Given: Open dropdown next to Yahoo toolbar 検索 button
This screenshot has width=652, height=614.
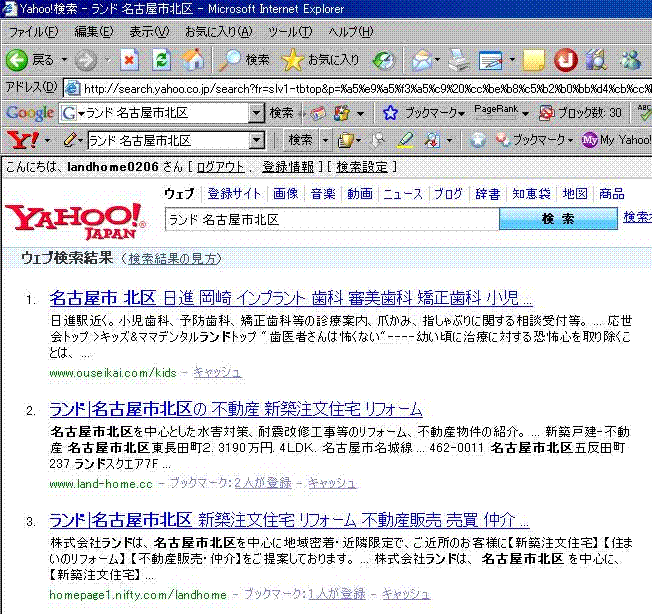Looking at the screenshot, I should [x=326, y=141].
